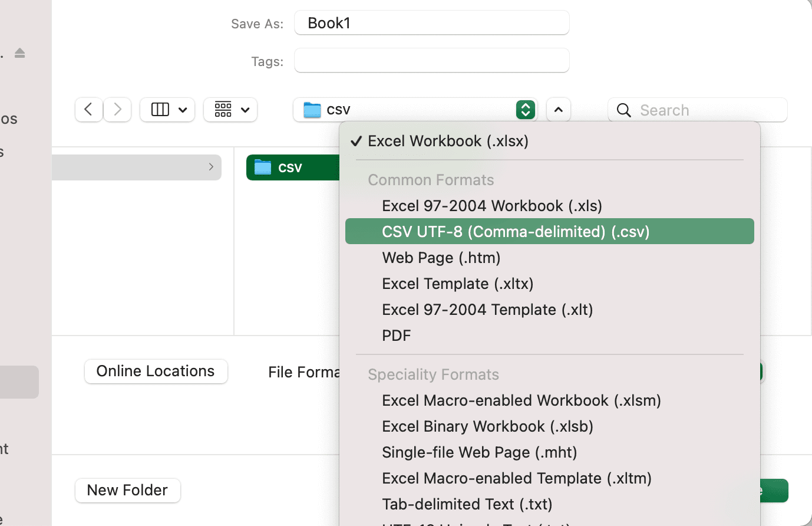Choose Web Page (.htm) format
Viewport: 812px width, 526px height.
441,257
